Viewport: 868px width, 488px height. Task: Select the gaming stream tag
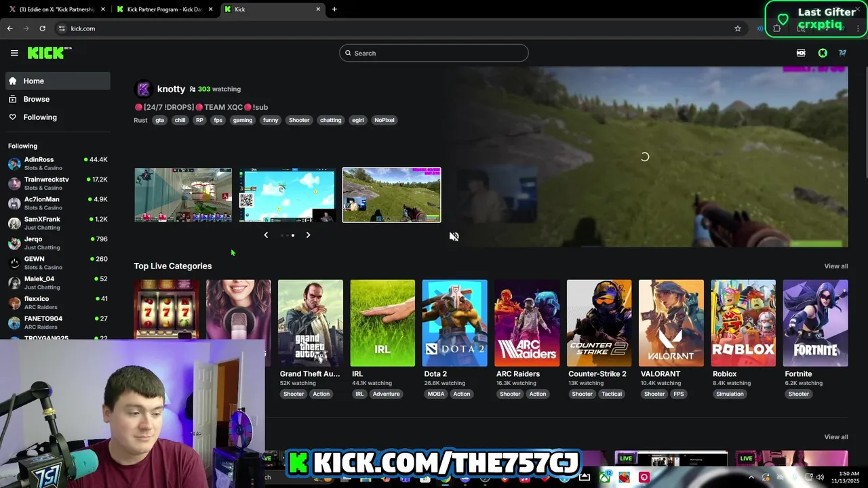pos(243,120)
